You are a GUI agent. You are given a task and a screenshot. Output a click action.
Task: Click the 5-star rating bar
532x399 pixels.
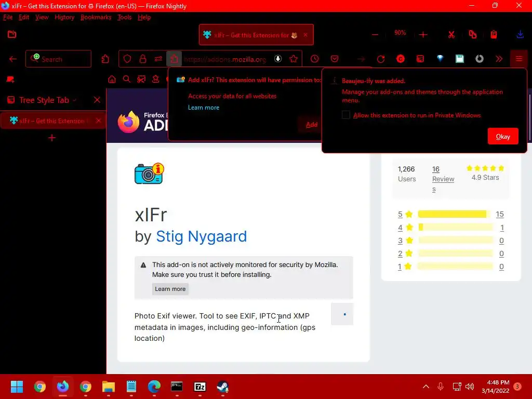click(455, 214)
